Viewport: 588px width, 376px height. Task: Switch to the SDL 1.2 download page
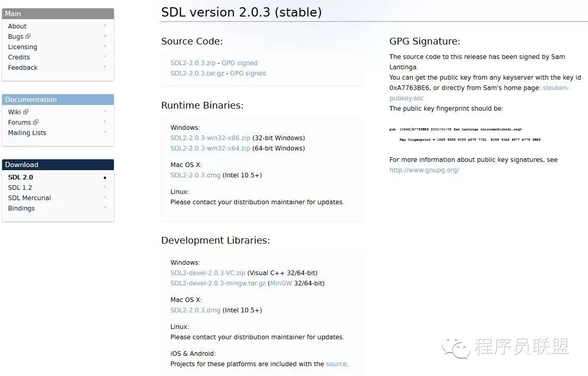click(20, 187)
